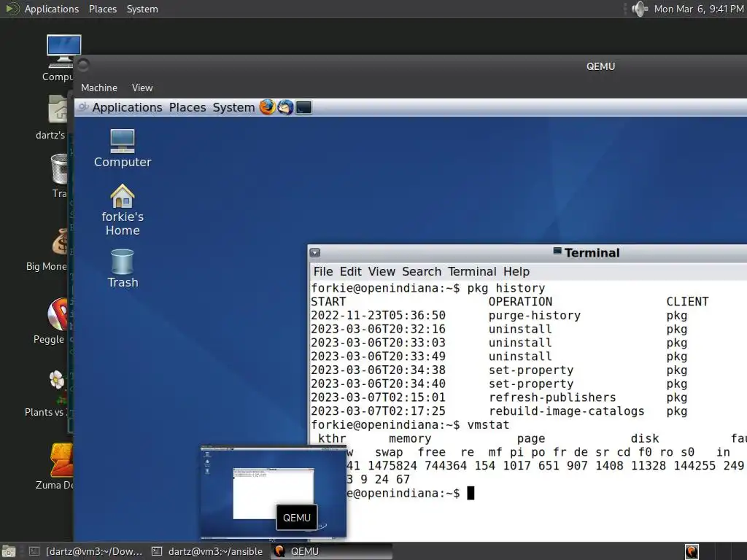
Task: Click timestamp 2023-03-06T20:32:16
Action: pyautogui.click(x=379, y=330)
